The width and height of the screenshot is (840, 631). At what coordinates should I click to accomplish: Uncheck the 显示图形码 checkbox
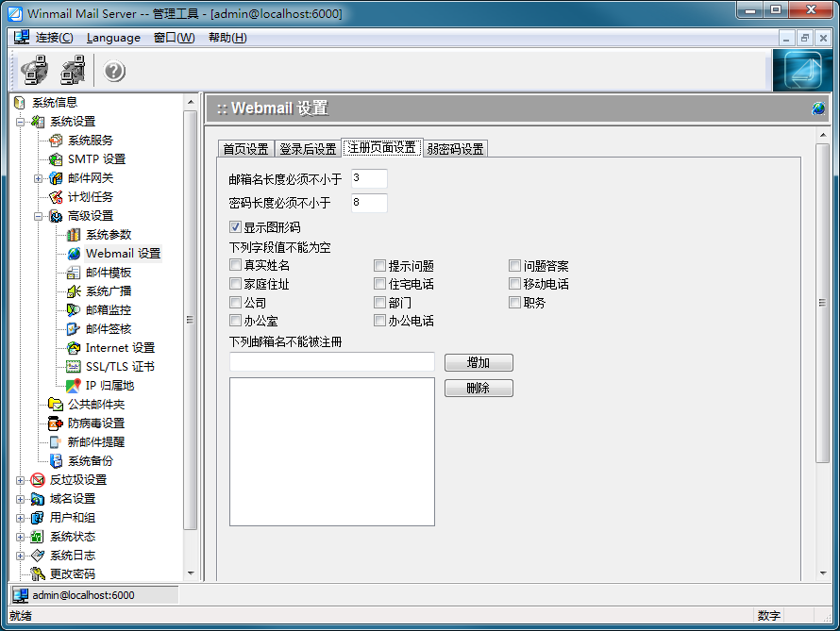[x=235, y=226]
